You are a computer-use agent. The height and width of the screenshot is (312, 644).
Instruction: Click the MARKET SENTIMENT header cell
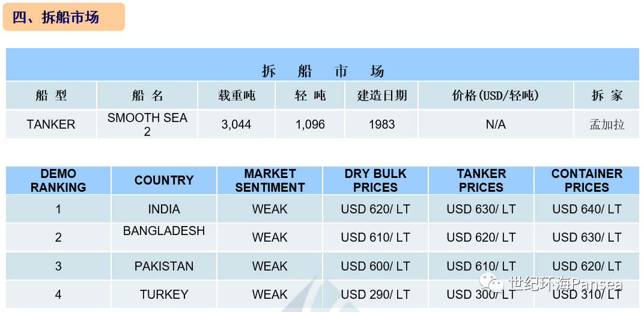tap(270, 180)
